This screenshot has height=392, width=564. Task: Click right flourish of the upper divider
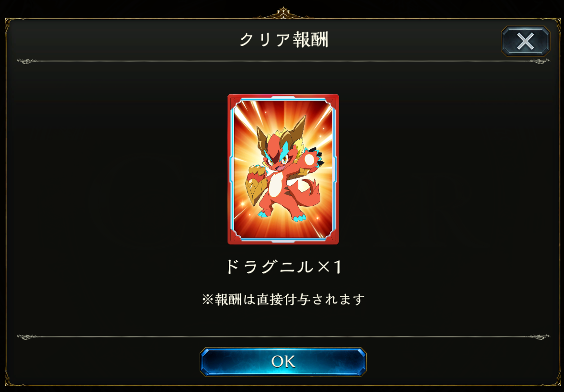click(539, 61)
